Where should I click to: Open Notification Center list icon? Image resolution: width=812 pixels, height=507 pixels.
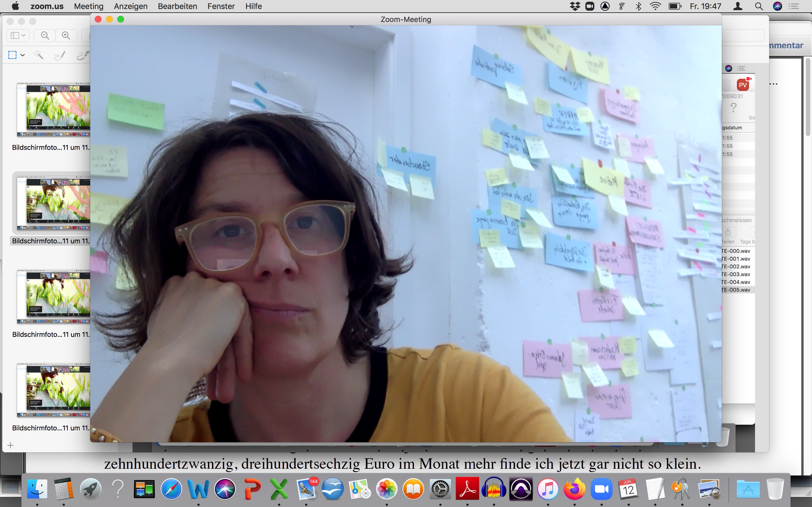pos(794,6)
